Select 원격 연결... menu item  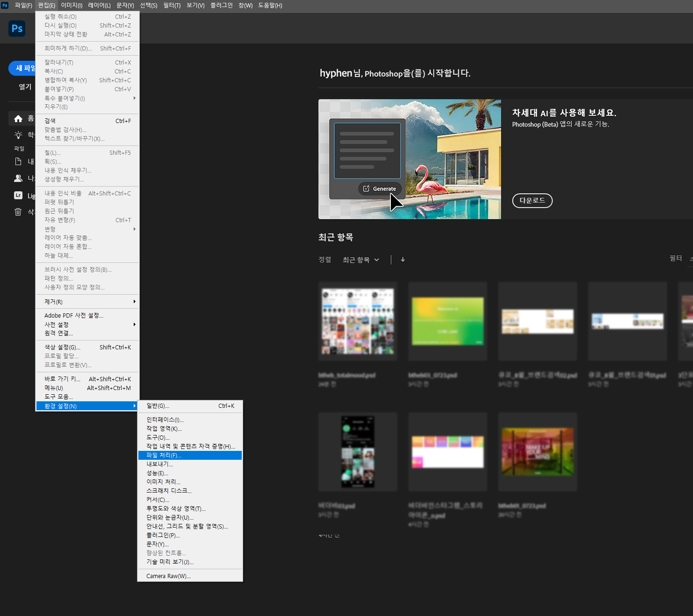tap(87, 333)
